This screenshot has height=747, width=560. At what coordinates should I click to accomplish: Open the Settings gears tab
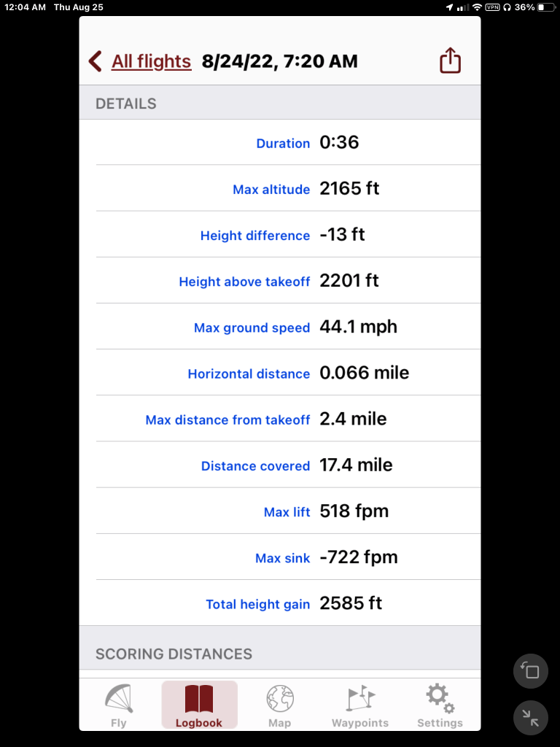[440, 705]
